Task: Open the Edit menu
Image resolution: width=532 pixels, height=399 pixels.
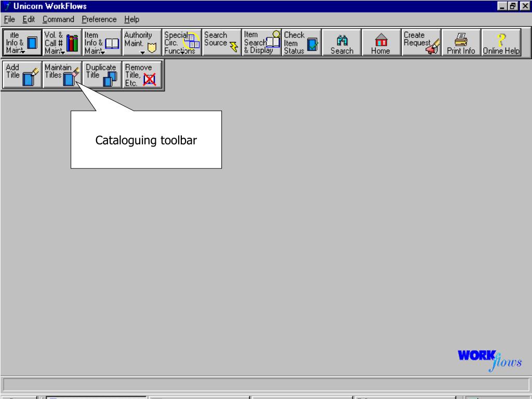Action: 29,19
